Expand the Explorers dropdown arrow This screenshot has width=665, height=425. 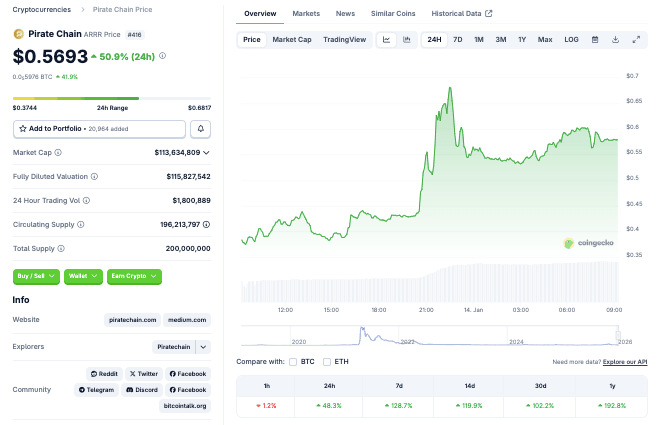coord(203,347)
